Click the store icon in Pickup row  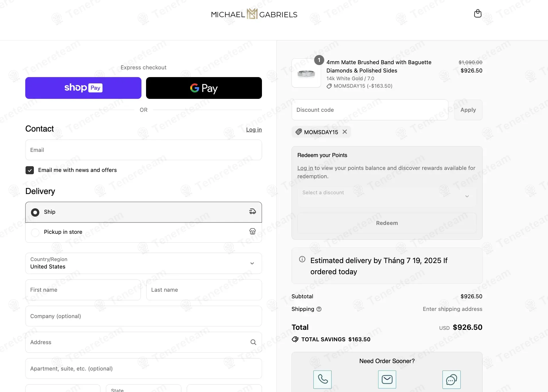click(x=252, y=232)
